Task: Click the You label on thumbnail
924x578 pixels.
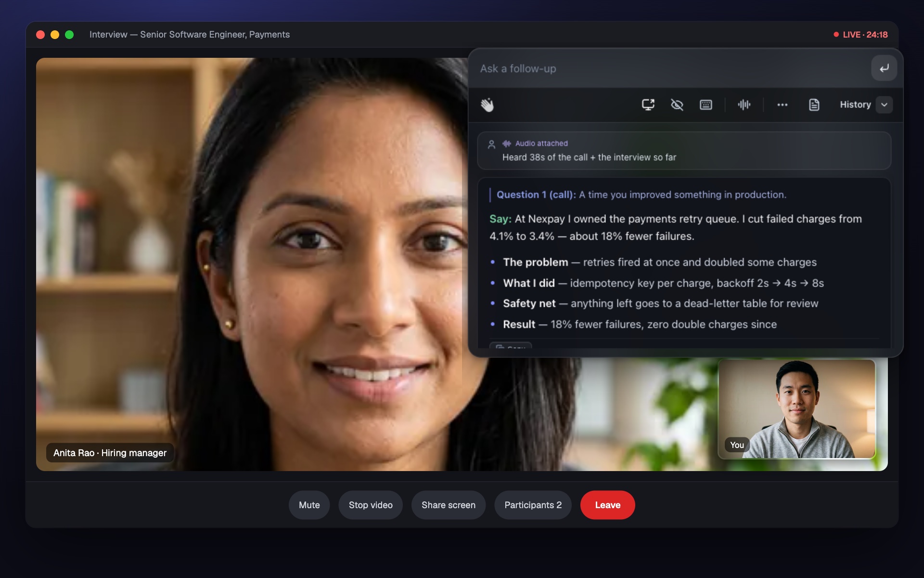Action: (737, 445)
